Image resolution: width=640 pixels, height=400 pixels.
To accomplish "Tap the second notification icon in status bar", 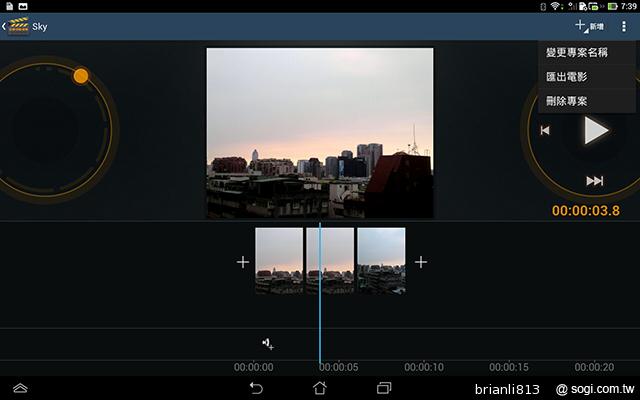I will click(23, 6).
